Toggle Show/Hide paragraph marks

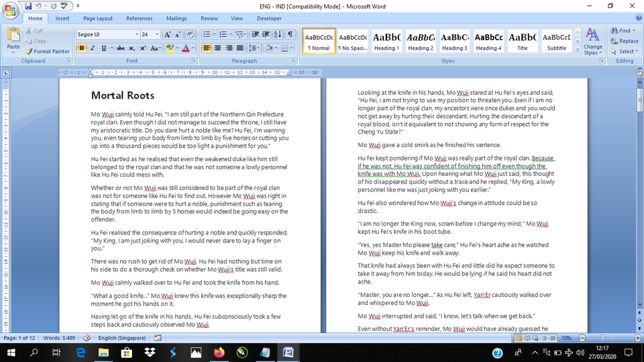290,34
